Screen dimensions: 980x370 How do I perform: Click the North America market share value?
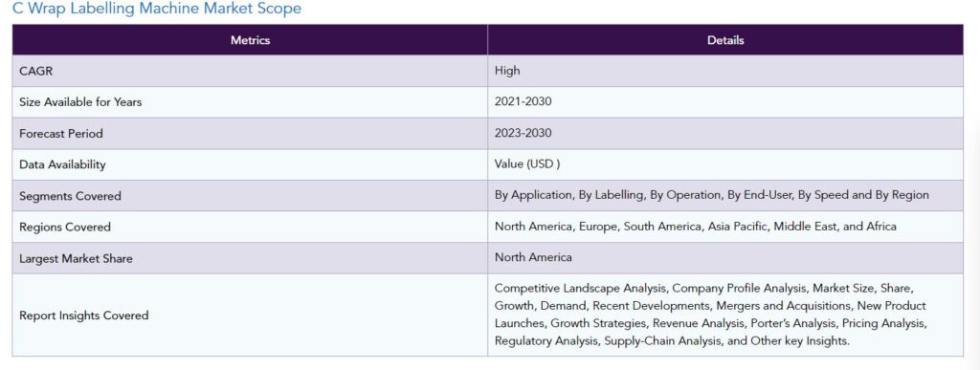pos(533,257)
